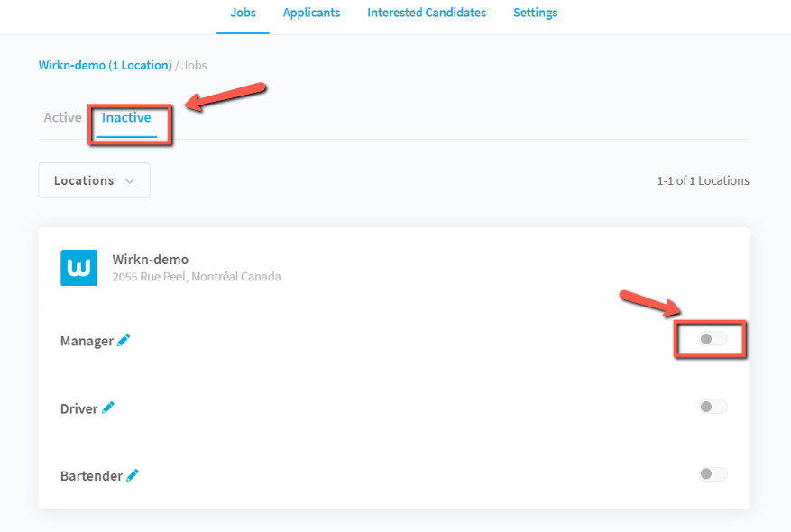Activate the Driver job toggle

click(x=713, y=407)
